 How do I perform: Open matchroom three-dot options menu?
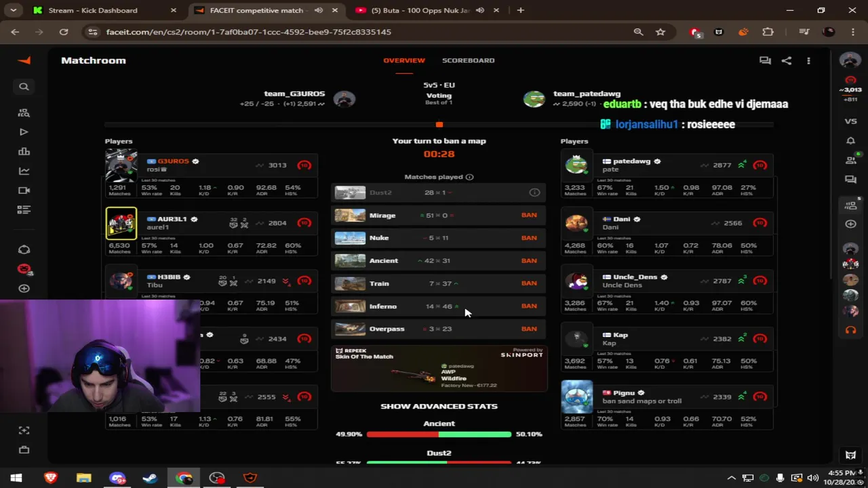tap(808, 60)
